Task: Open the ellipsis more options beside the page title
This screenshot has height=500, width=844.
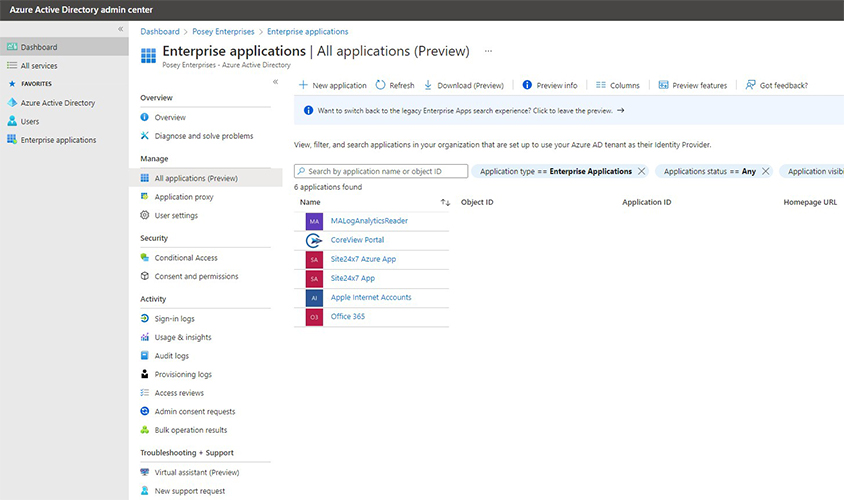Action: [488, 51]
